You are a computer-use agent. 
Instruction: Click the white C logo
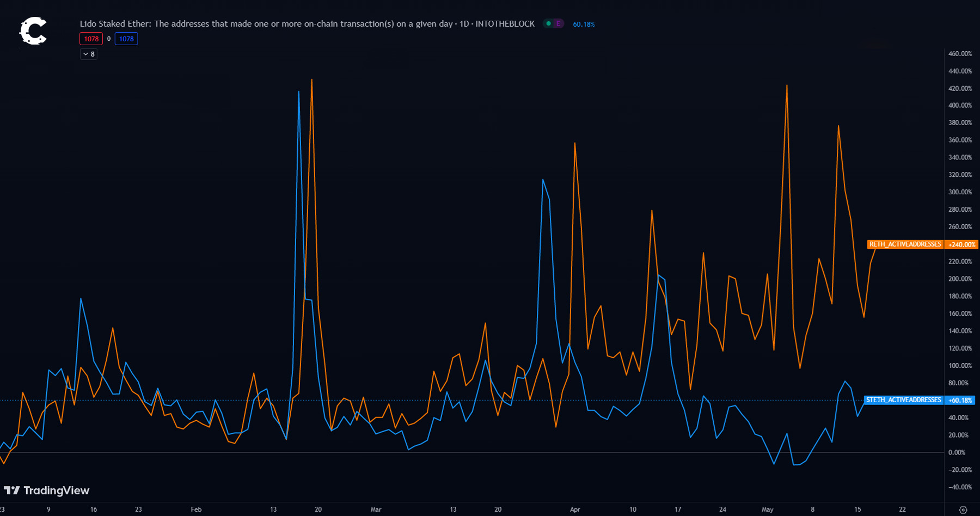pyautogui.click(x=33, y=31)
